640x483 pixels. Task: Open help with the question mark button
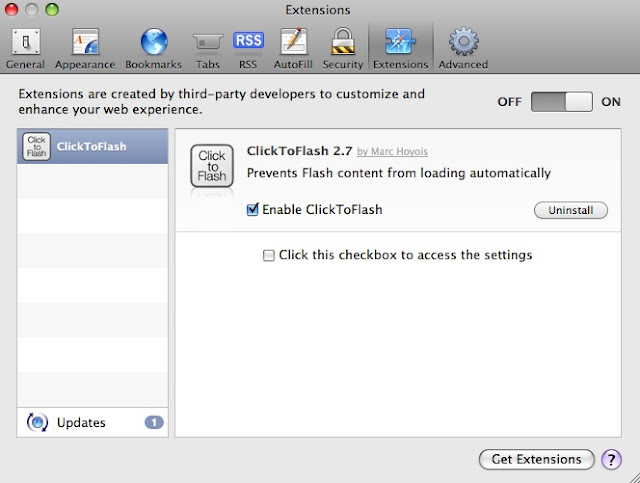pos(611,460)
